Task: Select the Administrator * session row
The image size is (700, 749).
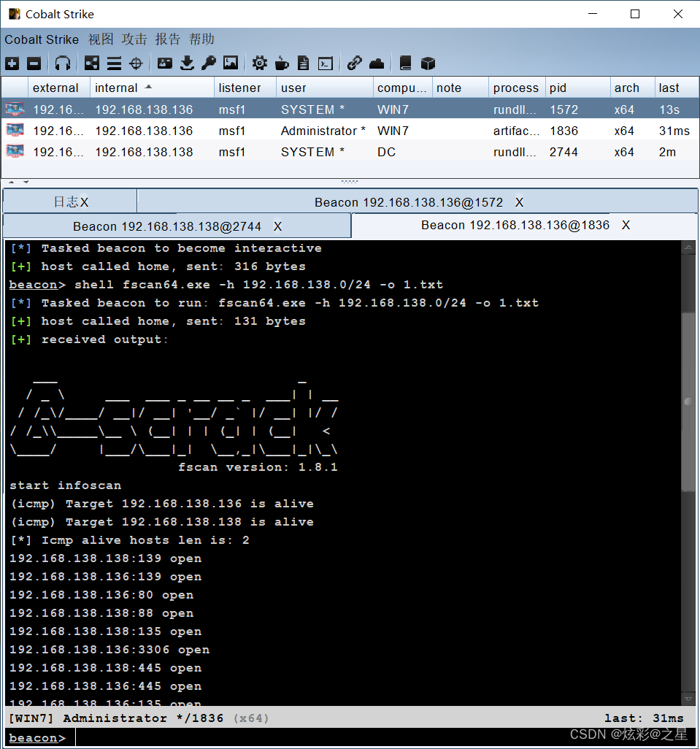Action: coord(350,131)
